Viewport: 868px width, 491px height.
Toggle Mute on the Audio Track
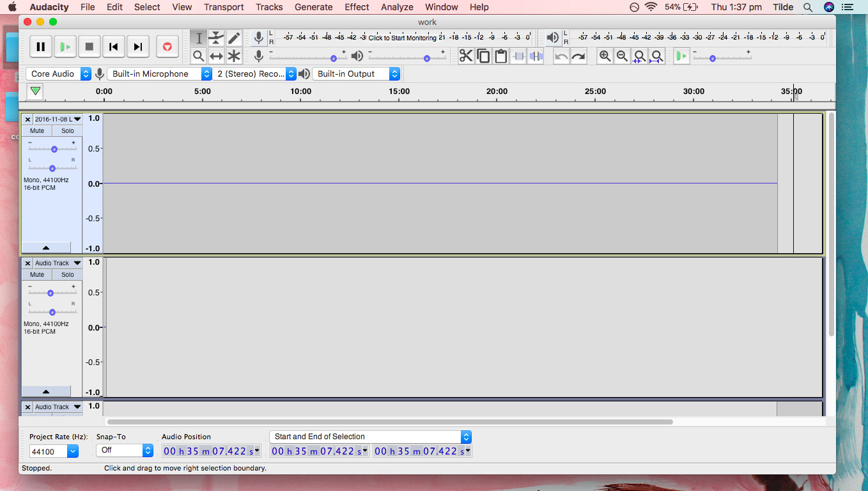click(37, 274)
